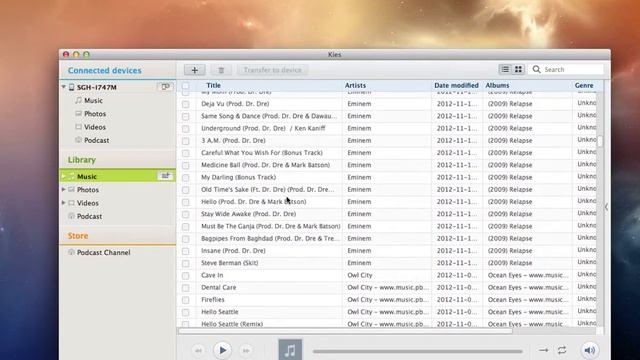This screenshot has width=640, height=360.
Task: Collapse the SGH-I747M device tree
Action: click(x=64, y=87)
